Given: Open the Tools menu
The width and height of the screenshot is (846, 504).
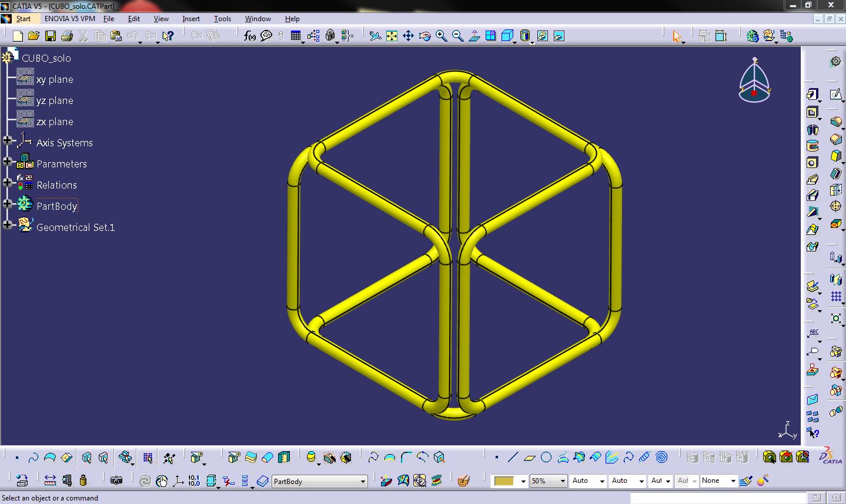Looking at the screenshot, I should [222, 19].
